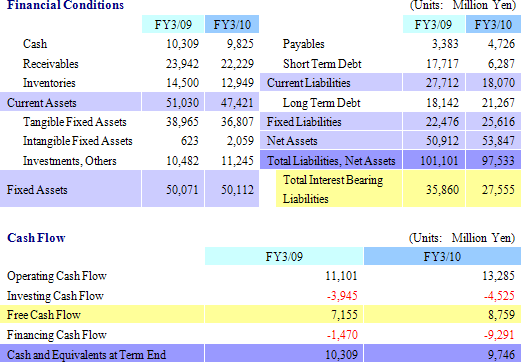Click the left table's FY3/10 column header
521x362 pixels.
(232, 24)
